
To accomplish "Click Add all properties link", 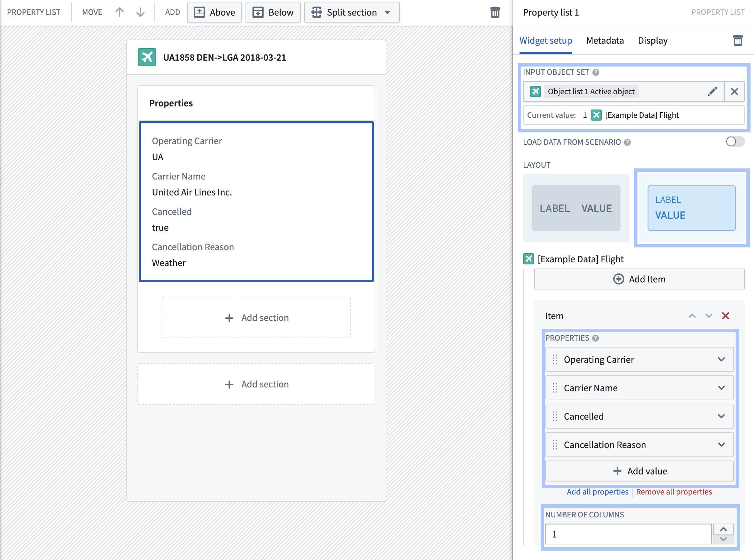I will (597, 492).
